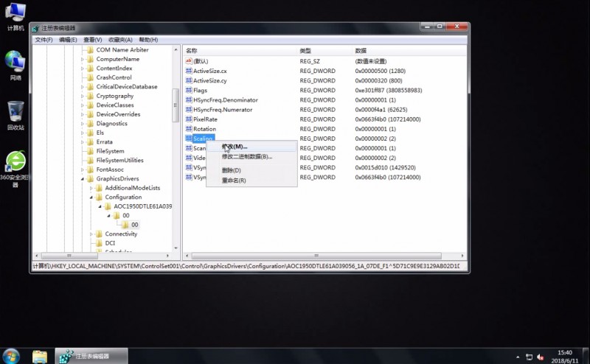Click data value 0x0000f4a1 (62625)
This screenshot has width=590, height=364.
click(x=381, y=110)
